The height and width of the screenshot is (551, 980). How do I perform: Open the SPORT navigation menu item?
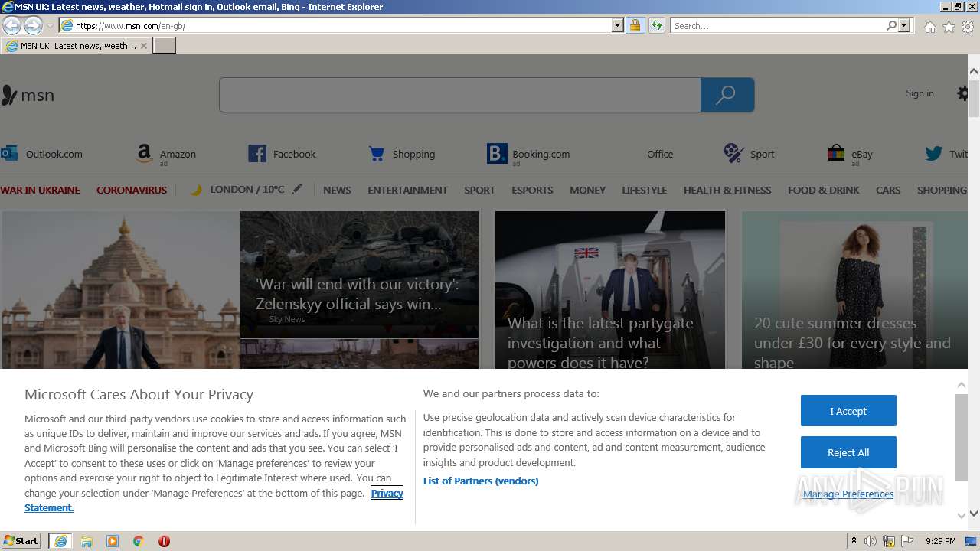479,190
